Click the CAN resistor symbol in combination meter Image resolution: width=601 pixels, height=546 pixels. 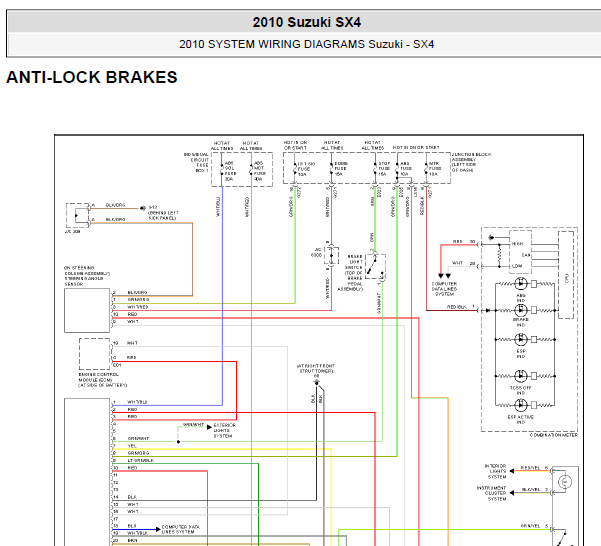(499, 255)
